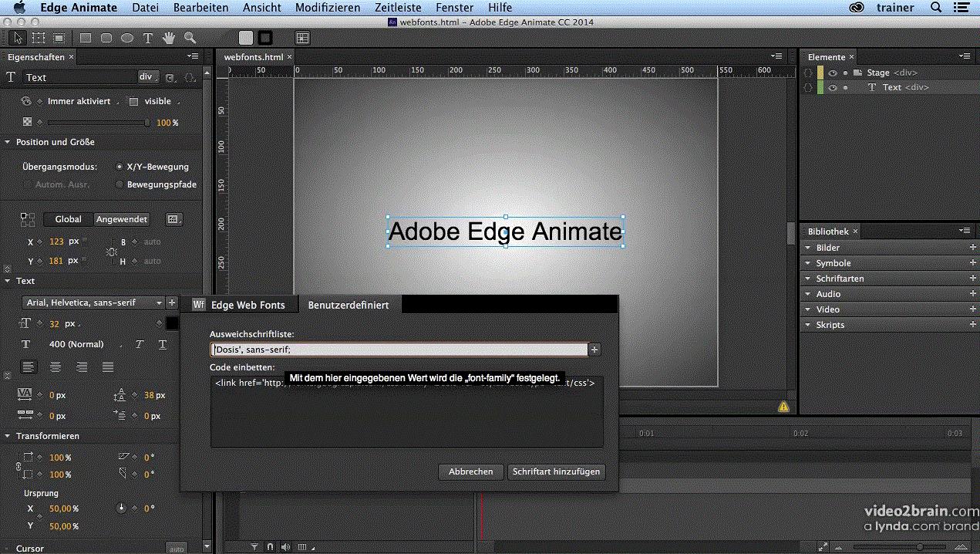Screen dimensions: 980x554
Task: Click the plus next to font dropdown
Action: click(x=172, y=303)
